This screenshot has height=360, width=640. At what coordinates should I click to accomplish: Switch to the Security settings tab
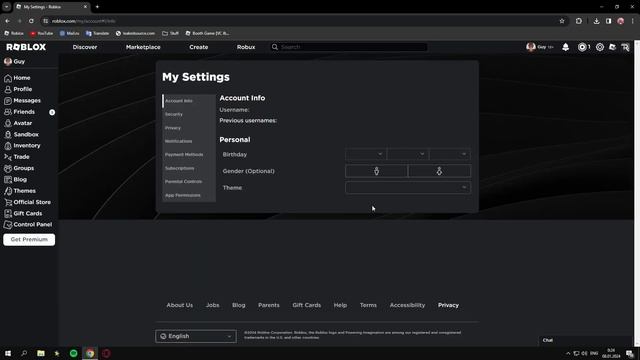189,114
